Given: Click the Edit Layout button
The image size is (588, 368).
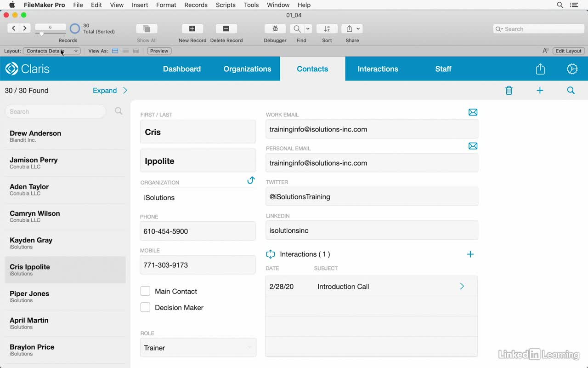Looking at the screenshot, I should pos(568,51).
